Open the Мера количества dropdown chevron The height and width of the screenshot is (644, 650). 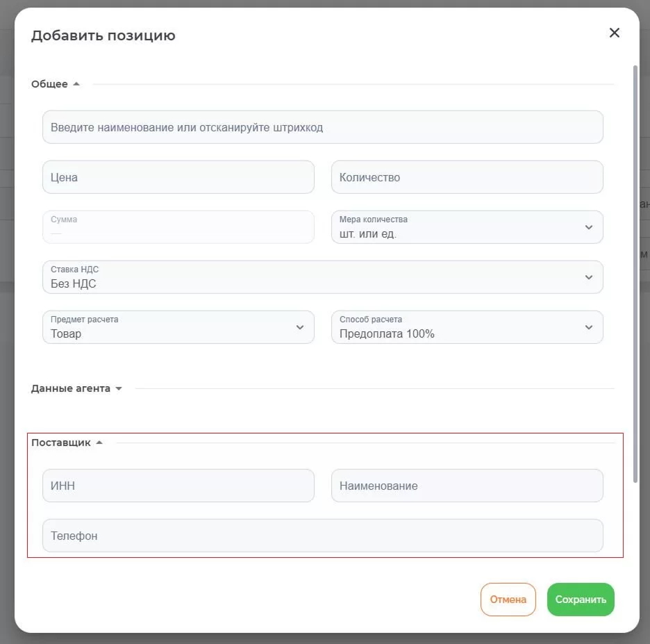coord(589,227)
